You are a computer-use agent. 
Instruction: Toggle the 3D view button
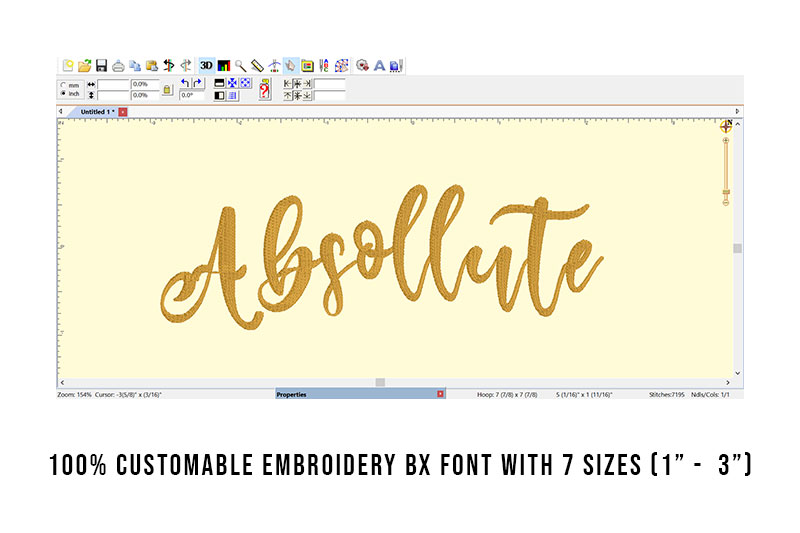[206, 65]
